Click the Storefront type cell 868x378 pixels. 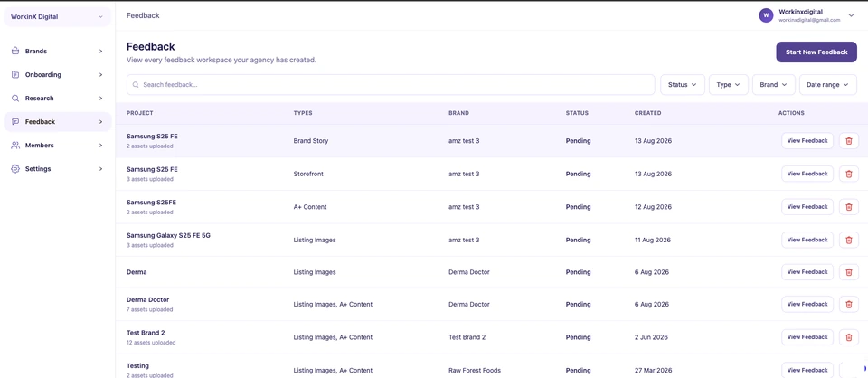click(x=308, y=174)
